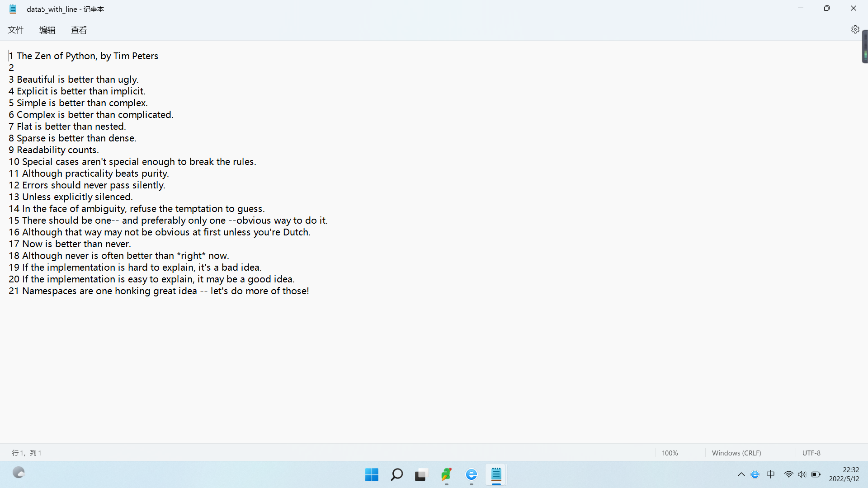Open the volume speaker icon
The height and width of the screenshot is (488, 868).
(x=802, y=474)
